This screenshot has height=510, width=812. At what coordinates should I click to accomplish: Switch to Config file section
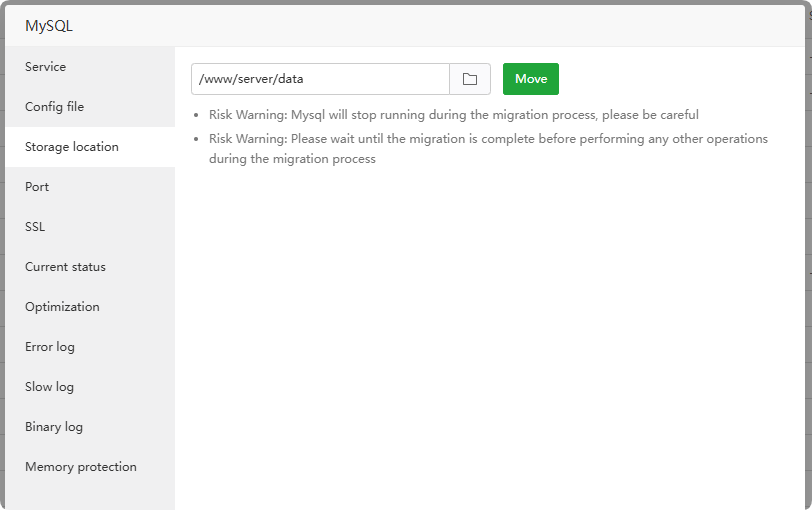pyautogui.click(x=55, y=107)
